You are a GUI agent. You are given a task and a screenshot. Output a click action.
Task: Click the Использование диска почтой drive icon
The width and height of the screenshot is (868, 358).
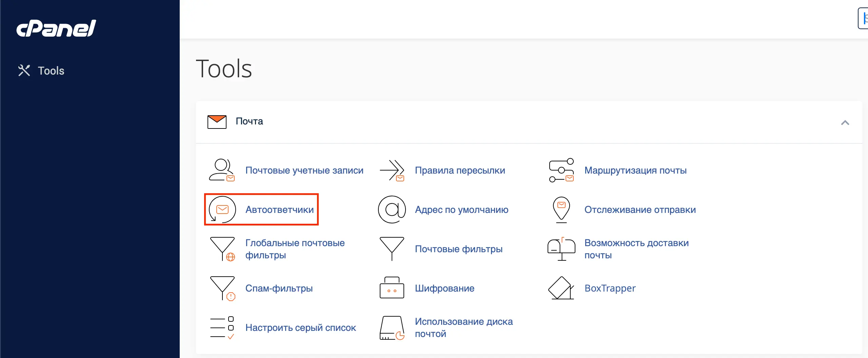pyautogui.click(x=392, y=328)
